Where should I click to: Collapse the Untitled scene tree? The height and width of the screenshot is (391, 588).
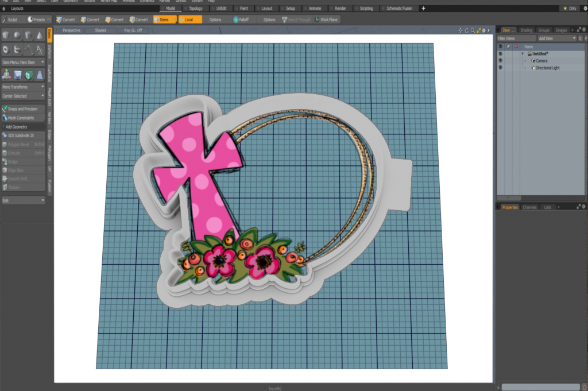(x=523, y=53)
